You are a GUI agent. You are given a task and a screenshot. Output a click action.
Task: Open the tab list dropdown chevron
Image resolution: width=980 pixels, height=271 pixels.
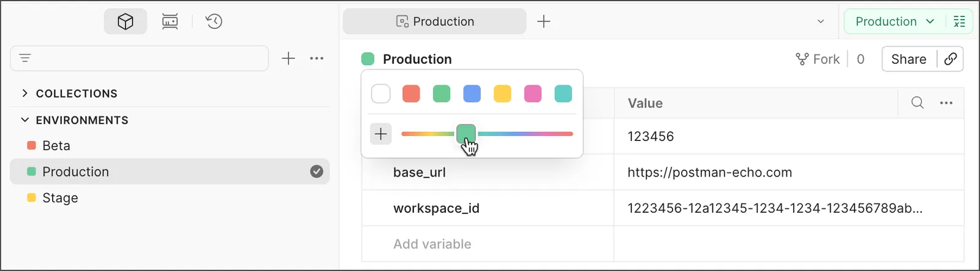821,21
